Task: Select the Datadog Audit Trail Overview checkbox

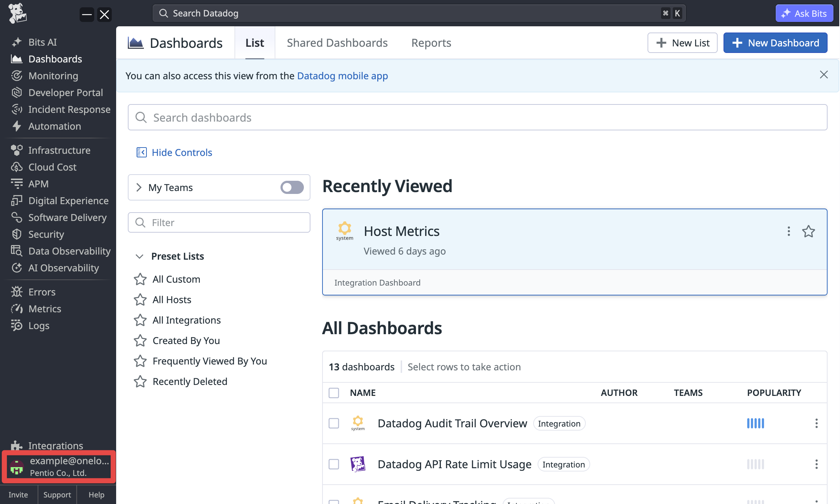Action: pyautogui.click(x=334, y=423)
